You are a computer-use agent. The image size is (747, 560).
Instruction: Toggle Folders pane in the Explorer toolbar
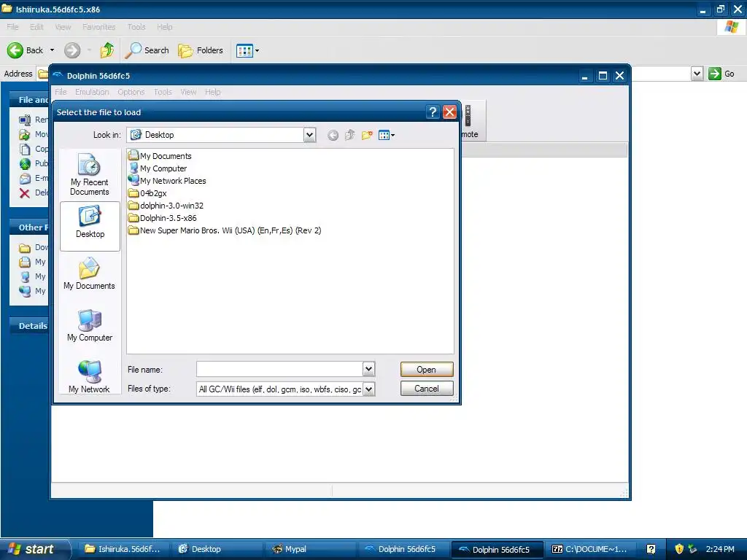click(201, 50)
